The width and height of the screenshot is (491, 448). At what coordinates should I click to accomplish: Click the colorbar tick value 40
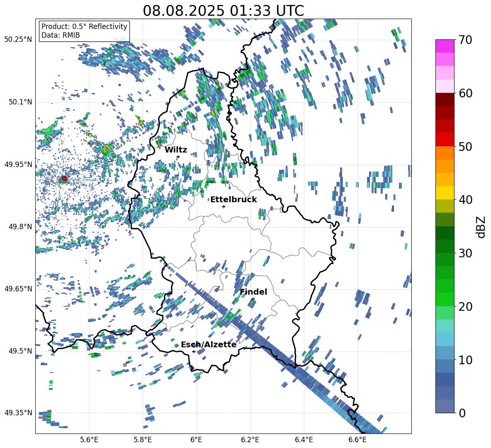click(465, 200)
